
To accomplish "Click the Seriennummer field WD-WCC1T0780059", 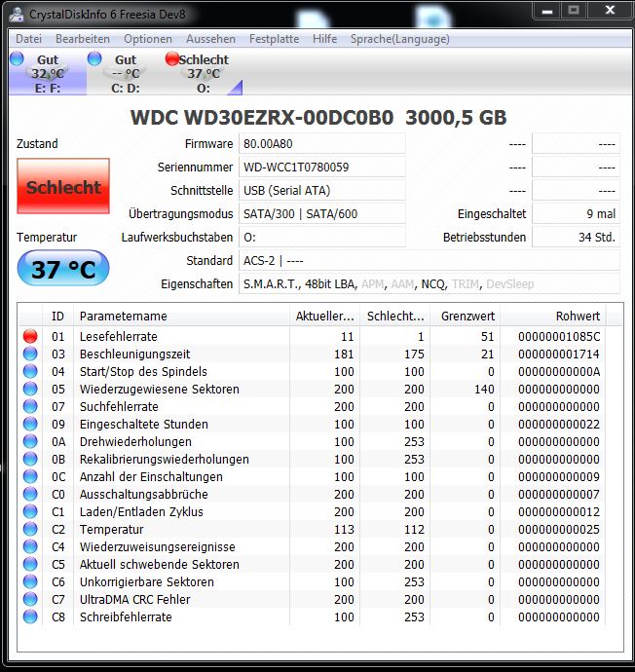I will pyautogui.click(x=322, y=168).
